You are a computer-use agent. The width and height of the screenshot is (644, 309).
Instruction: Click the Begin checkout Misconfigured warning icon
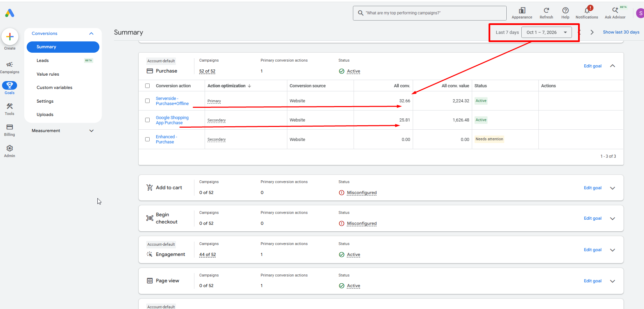pos(342,223)
